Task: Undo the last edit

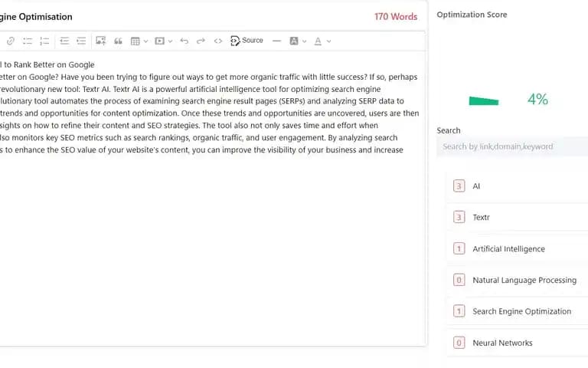Action: point(184,41)
